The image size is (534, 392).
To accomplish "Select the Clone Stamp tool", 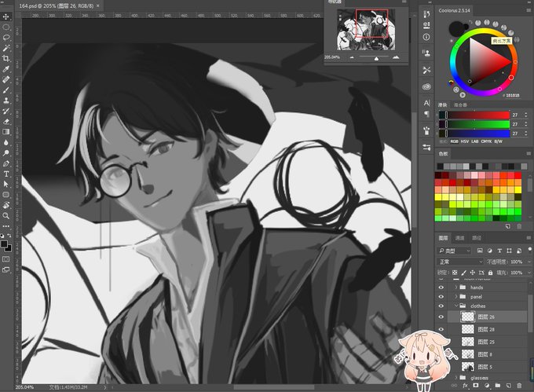I will click(6, 101).
